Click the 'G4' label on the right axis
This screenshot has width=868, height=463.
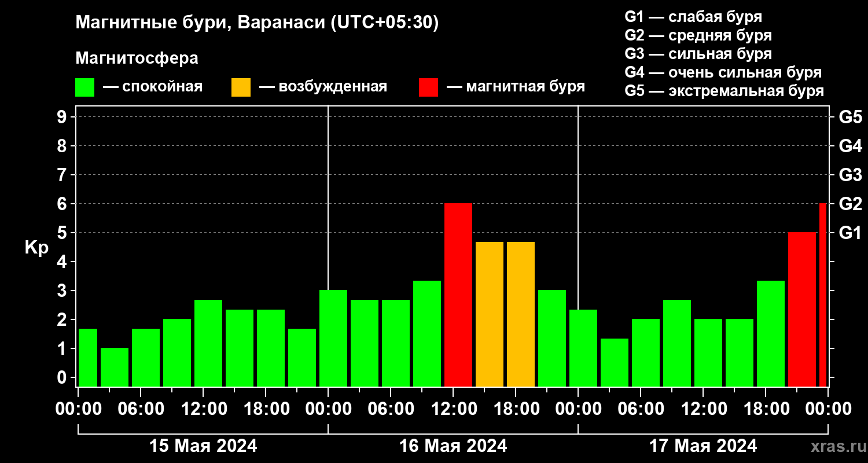pyautogui.click(x=850, y=146)
